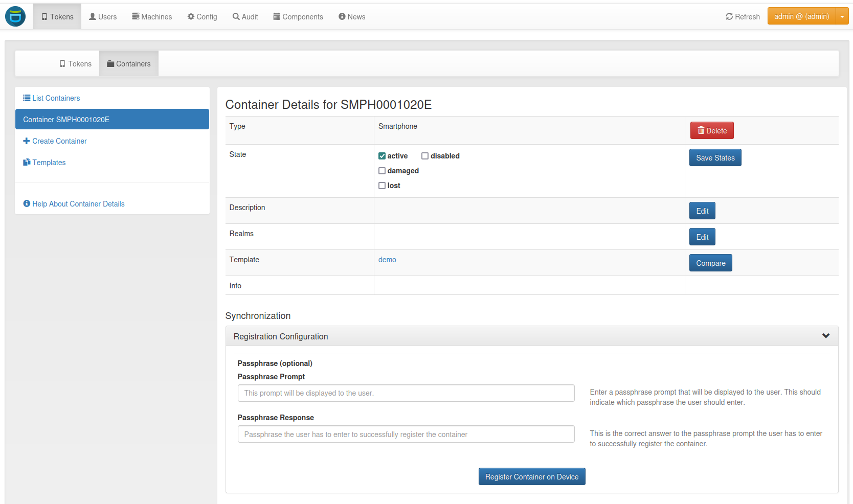Click the Registration Configuration header text

(x=281, y=336)
